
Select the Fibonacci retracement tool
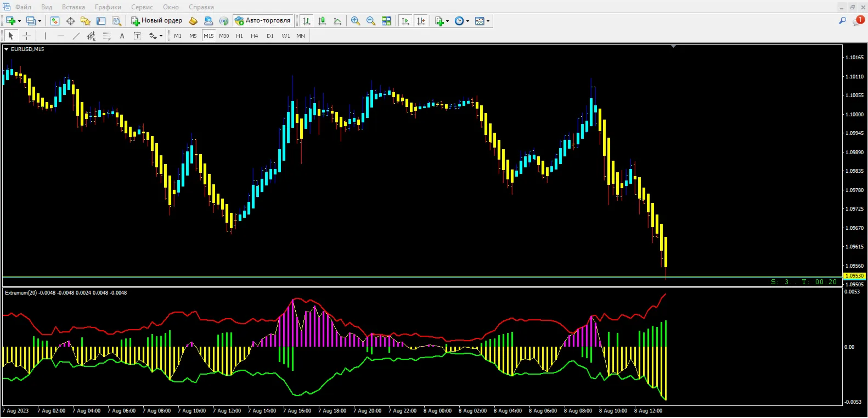pos(106,36)
